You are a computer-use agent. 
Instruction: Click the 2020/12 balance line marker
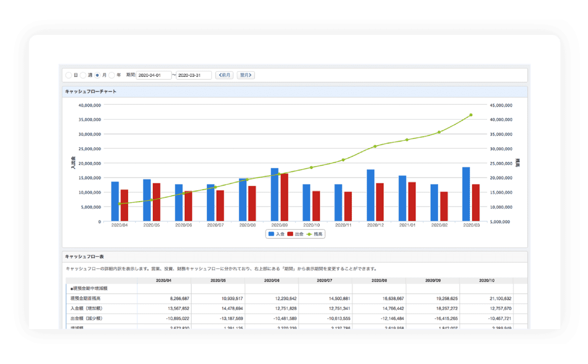375,147
